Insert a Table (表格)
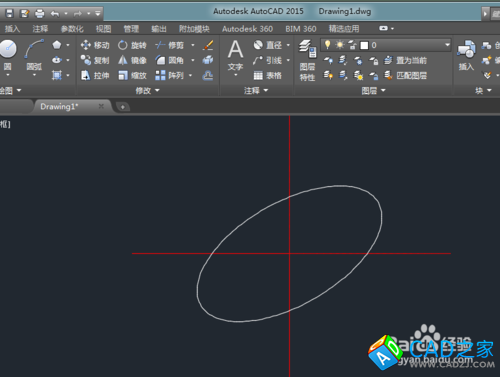Viewport: 500px width, 377px height. 267,76
